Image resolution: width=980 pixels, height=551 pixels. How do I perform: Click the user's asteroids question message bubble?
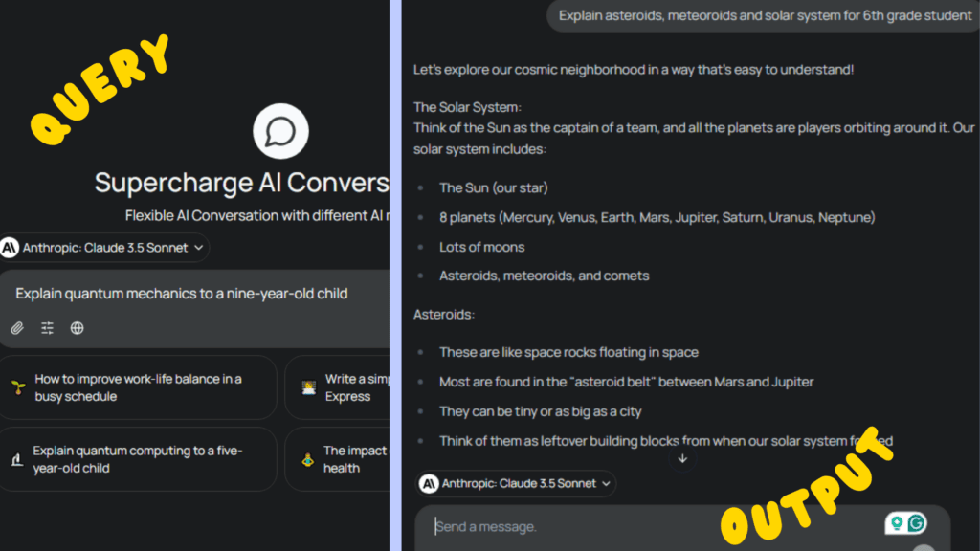point(765,15)
